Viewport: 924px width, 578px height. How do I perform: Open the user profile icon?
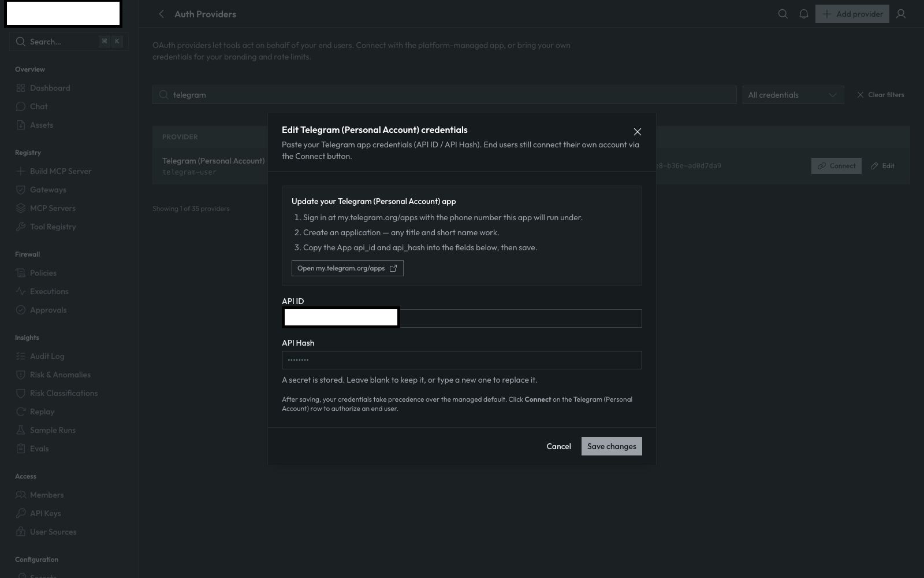(900, 14)
